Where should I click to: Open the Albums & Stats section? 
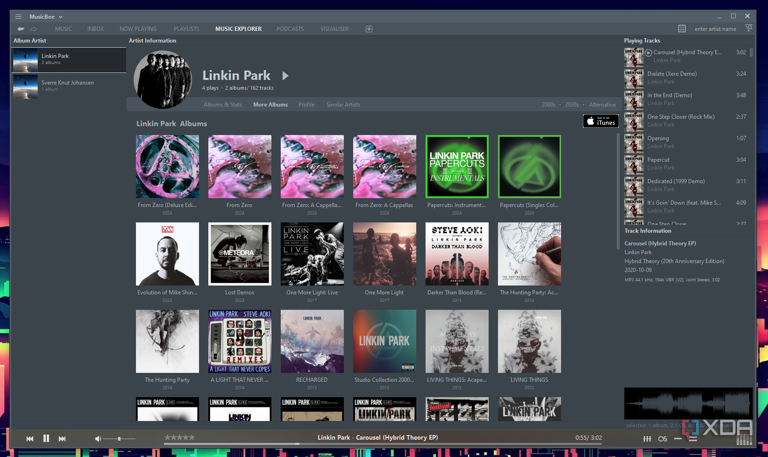click(x=223, y=104)
